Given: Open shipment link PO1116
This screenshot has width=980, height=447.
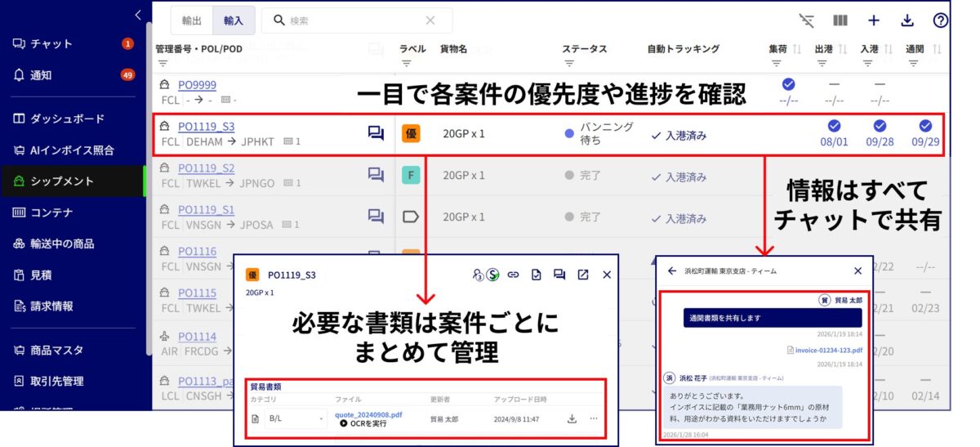Looking at the screenshot, I should coord(197,252).
